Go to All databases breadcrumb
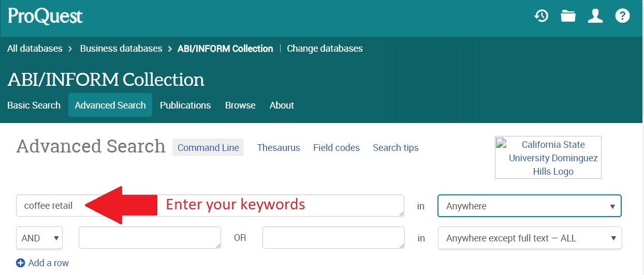 click(35, 49)
